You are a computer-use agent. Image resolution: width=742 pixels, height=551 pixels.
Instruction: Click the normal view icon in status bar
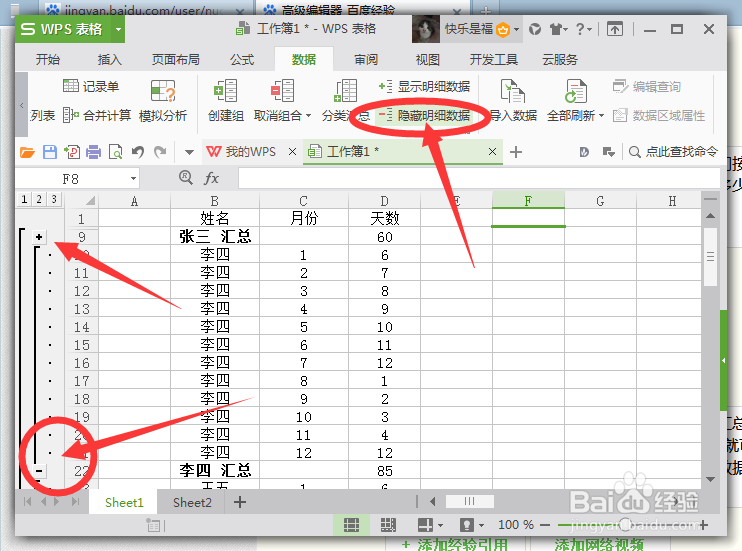[x=351, y=525]
